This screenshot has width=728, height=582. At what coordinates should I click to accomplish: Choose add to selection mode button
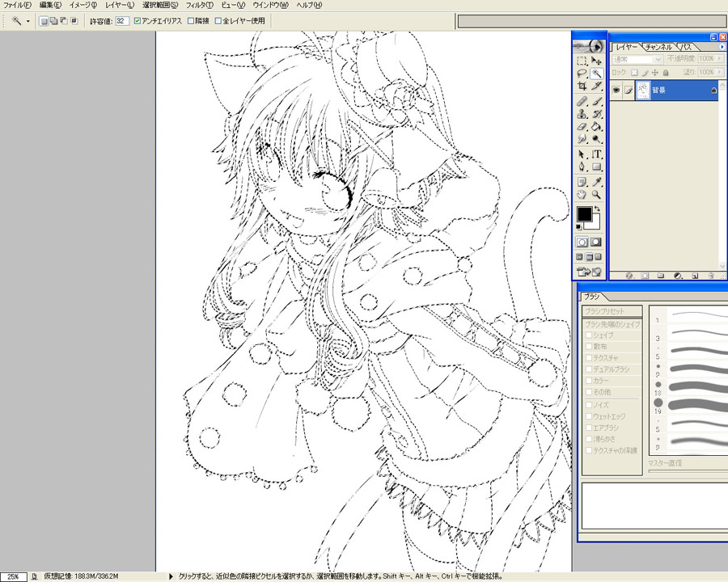tap(54, 21)
